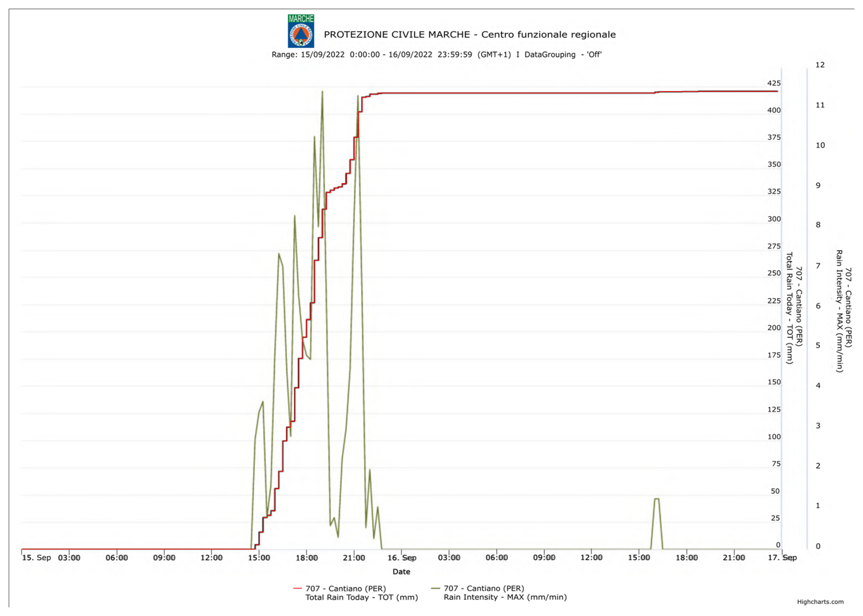
Task: Click the flat red plateau line at top
Action: click(x=502, y=93)
